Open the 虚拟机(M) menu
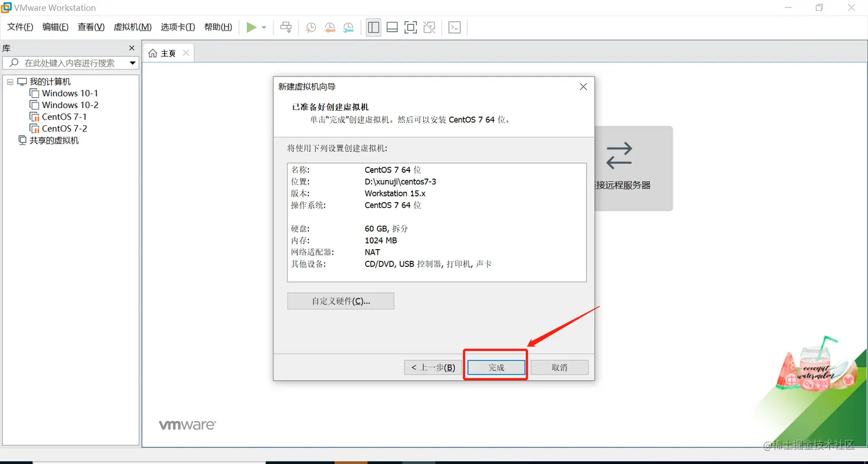Image resolution: width=868 pixels, height=464 pixels. 133,27
